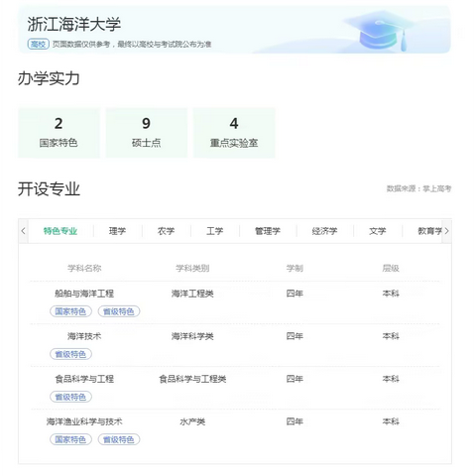Click the 学制 column header
476x476 pixels.
tap(295, 268)
